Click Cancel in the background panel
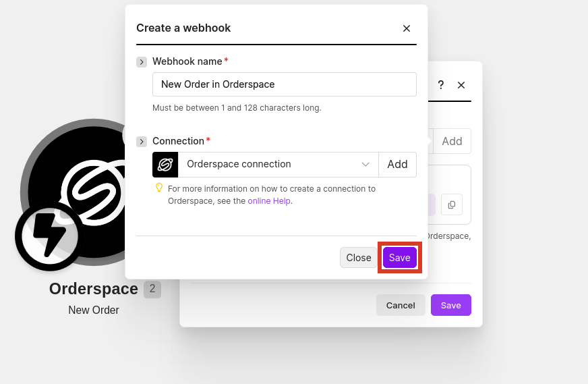The image size is (588, 384). [401, 305]
